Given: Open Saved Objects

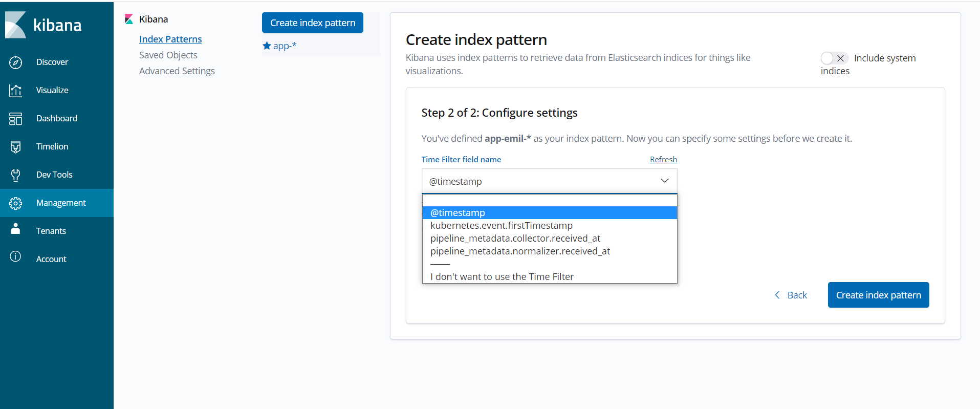Looking at the screenshot, I should [168, 55].
